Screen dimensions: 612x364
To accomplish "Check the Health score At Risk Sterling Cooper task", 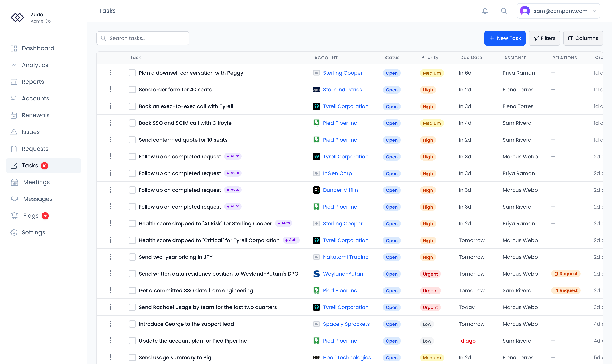I will pos(132,223).
